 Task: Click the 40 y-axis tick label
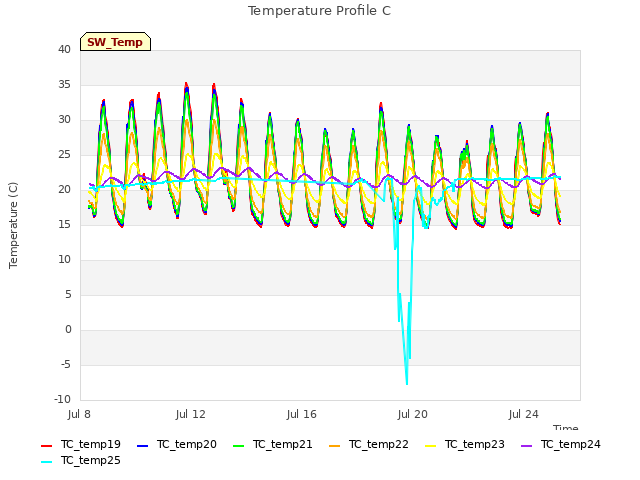[x=64, y=49]
